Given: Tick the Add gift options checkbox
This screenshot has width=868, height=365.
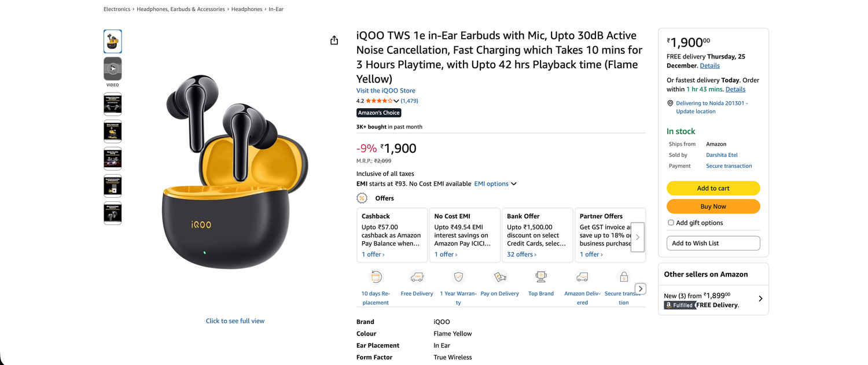Looking at the screenshot, I should tap(671, 223).
